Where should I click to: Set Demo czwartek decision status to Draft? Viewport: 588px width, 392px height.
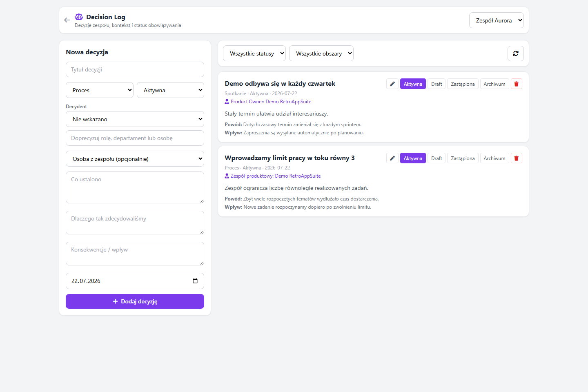[437, 84]
